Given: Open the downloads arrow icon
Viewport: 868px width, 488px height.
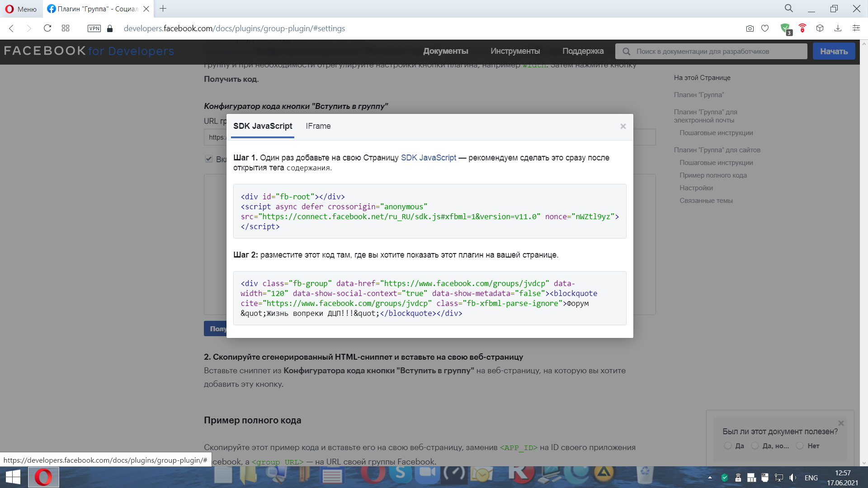Looking at the screenshot, I should (x=838, y=28).
